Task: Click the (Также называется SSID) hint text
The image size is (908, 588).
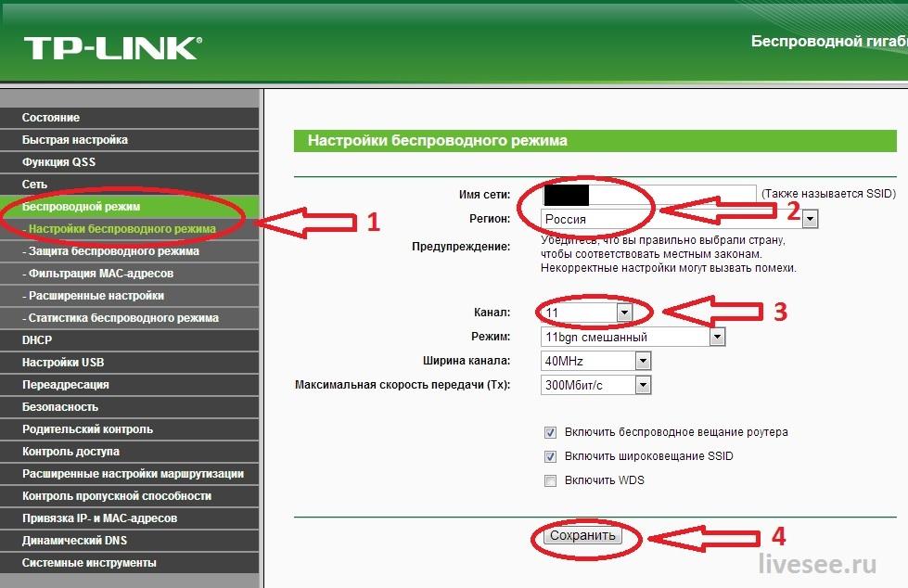Action: coord(828,194)
